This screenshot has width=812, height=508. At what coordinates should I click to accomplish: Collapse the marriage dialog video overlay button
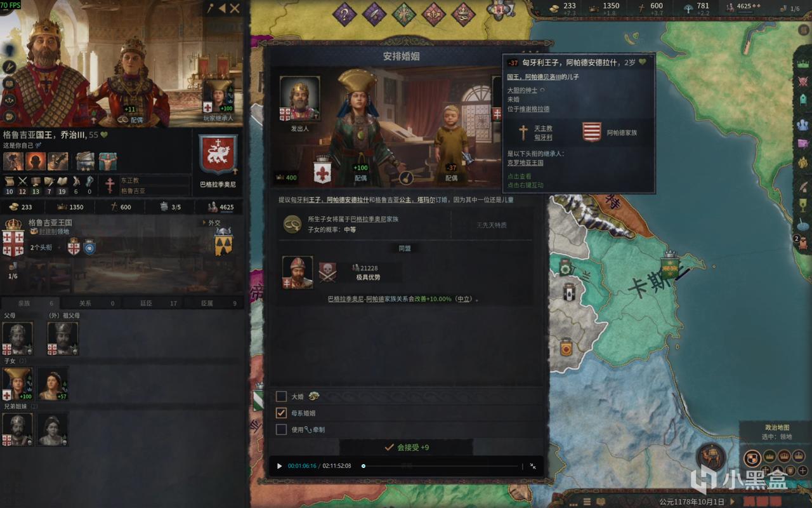533,466
